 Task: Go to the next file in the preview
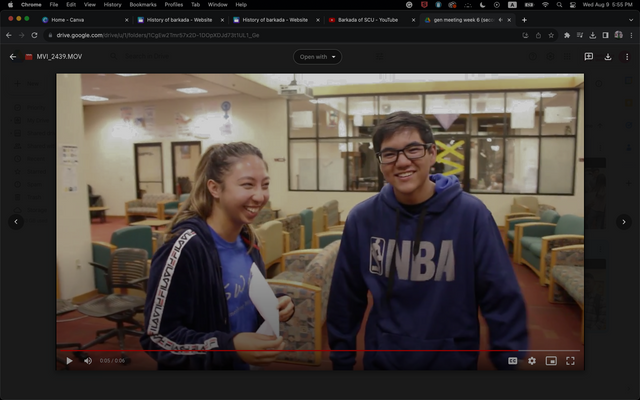pos(624,221)
